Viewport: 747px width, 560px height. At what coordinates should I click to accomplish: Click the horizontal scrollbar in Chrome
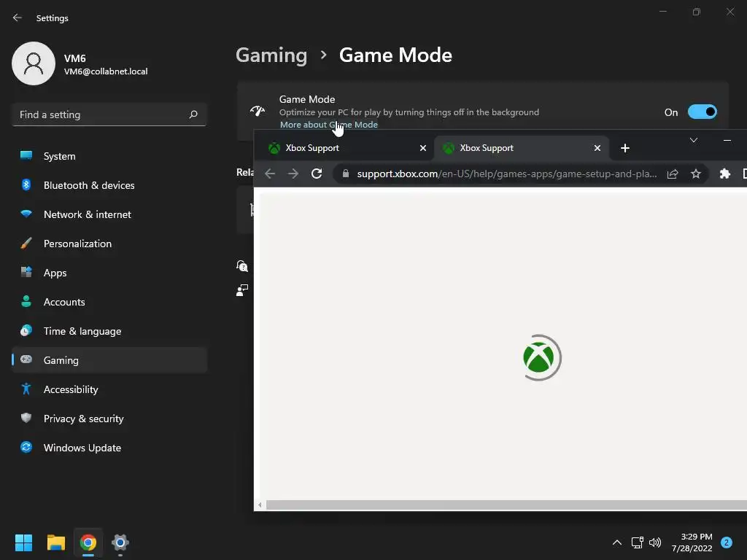click(x=506, y=505)
